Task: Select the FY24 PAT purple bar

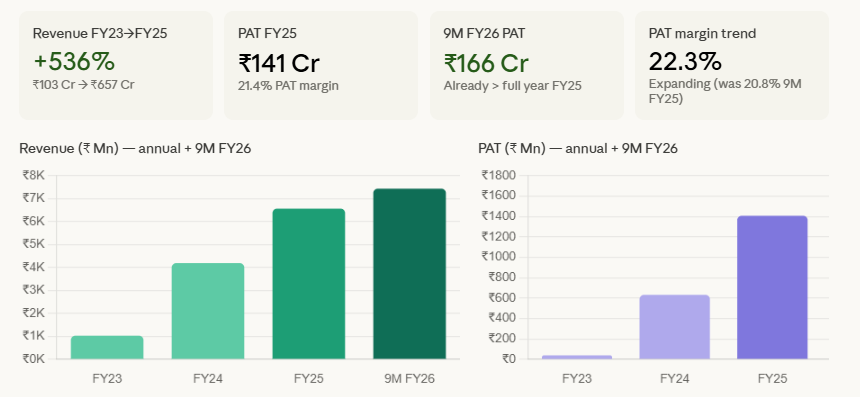Action: [675, 327]
